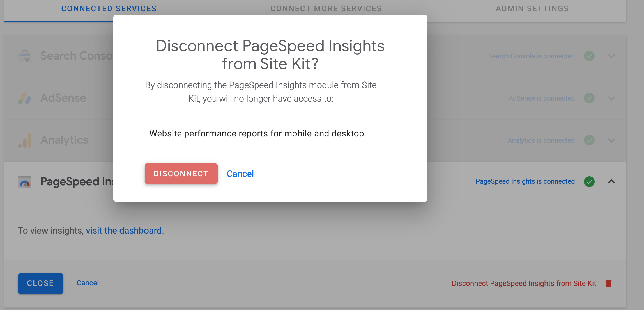Click the green checkmark beside Analytics
The height and width of the screenshot is (310, 644).
[x=590, y=140]
